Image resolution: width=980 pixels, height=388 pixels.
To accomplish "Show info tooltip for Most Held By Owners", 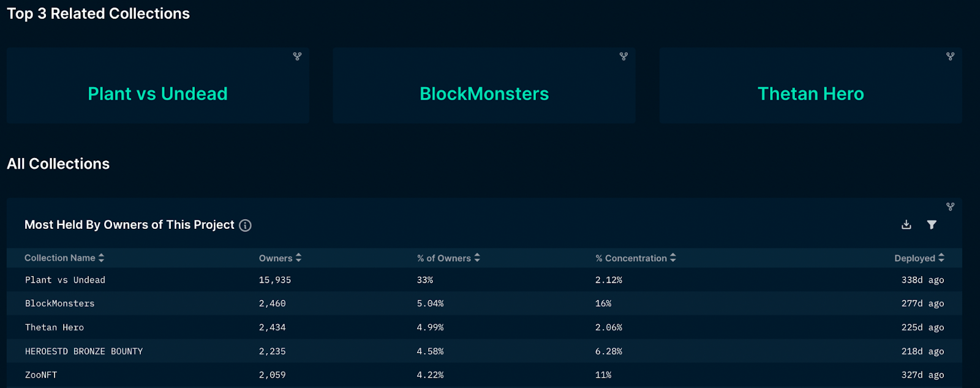I will click(245, 225).
